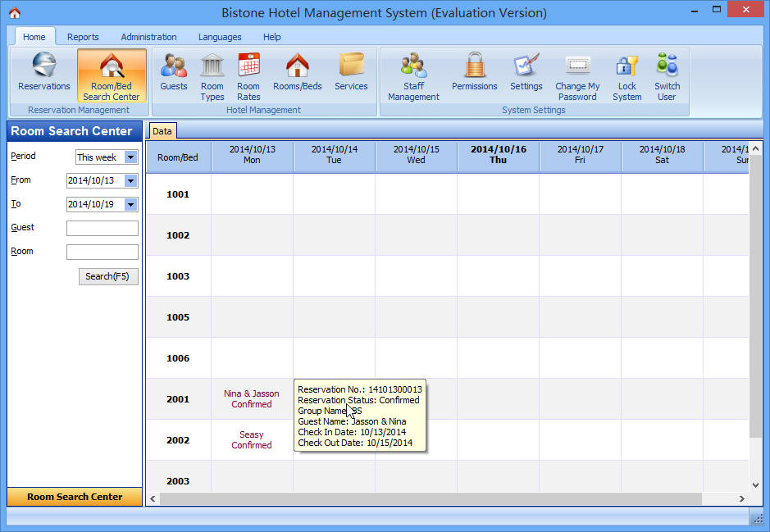
Task: Click the Room input field
Action: tap(103, 252)
